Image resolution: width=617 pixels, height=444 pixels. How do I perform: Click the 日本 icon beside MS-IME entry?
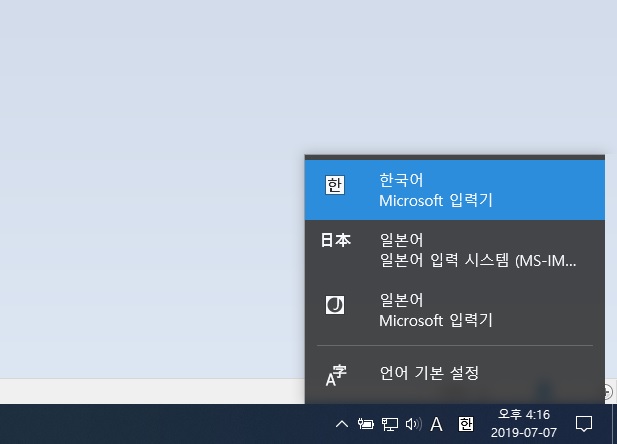(336, 240)
